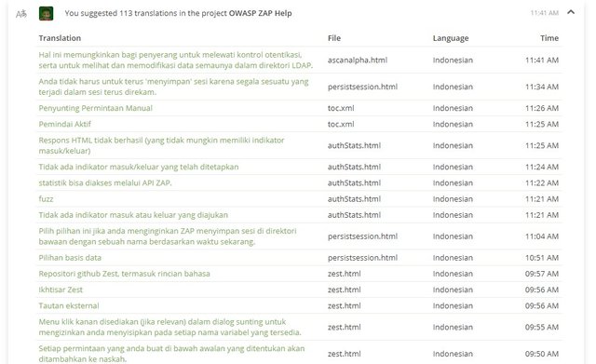Open translation starting 'Setiap permintaan yang anda buat'

point(171,354)
